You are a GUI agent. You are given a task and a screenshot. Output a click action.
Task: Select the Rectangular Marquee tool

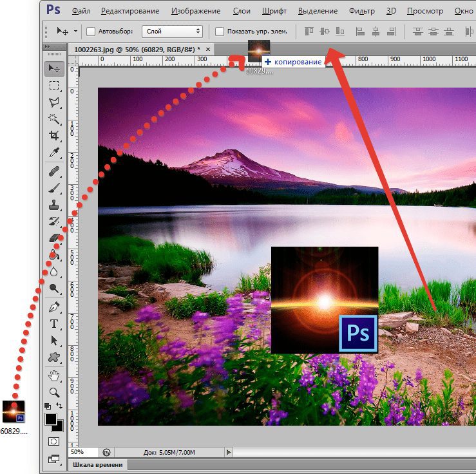(x=54, y=86)
